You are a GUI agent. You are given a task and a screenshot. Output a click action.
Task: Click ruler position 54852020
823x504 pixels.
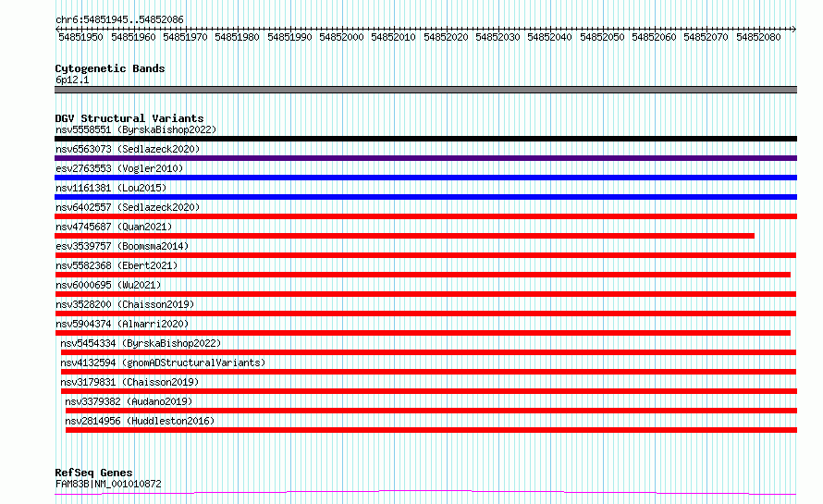coord(446,37)
